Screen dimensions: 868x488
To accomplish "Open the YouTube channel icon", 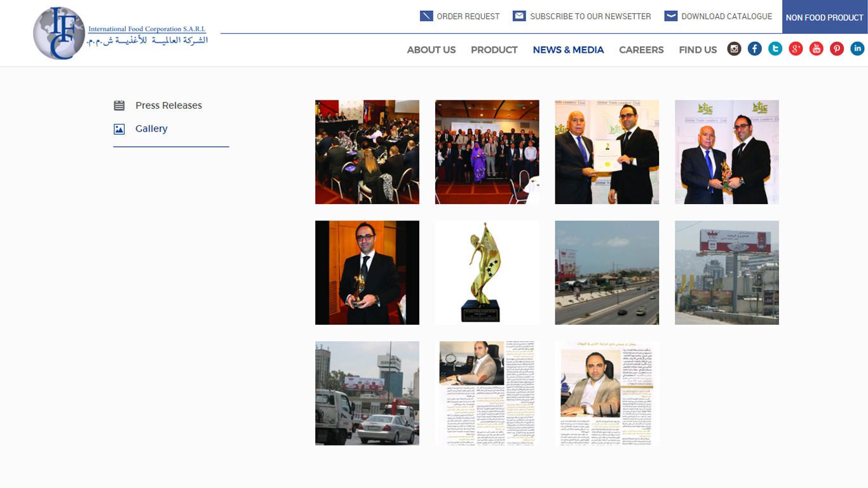I will [816, 49].
